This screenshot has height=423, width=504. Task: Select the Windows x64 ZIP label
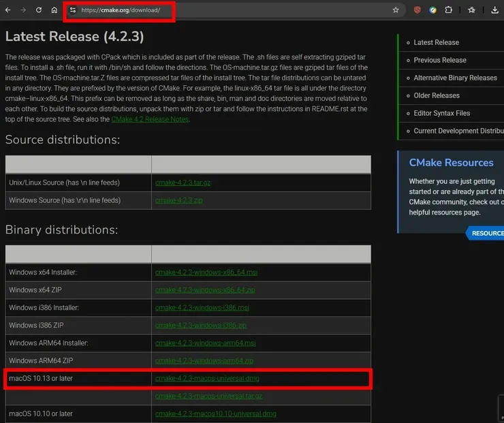click(35, 290)
